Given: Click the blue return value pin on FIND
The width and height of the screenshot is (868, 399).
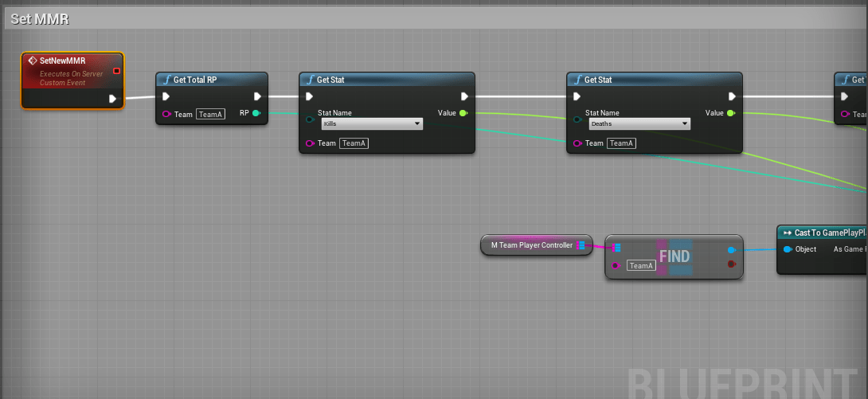Looking at the screenshot, I should point(731,249).
